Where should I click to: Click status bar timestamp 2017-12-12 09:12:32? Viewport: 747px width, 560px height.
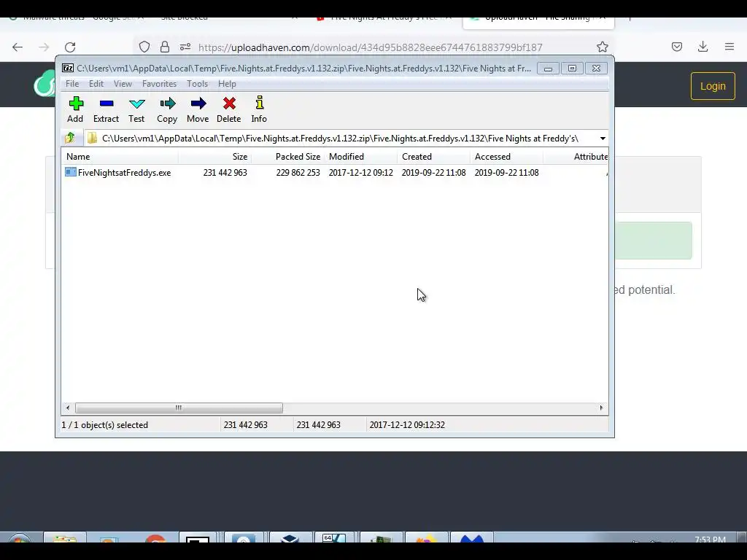(407, 425)
